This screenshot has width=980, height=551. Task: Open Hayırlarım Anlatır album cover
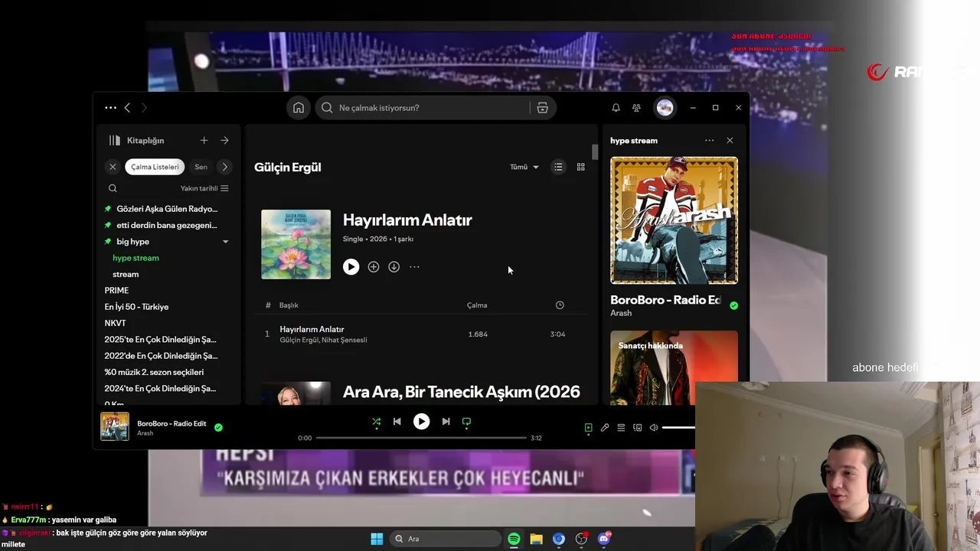[x=296, y=244]
